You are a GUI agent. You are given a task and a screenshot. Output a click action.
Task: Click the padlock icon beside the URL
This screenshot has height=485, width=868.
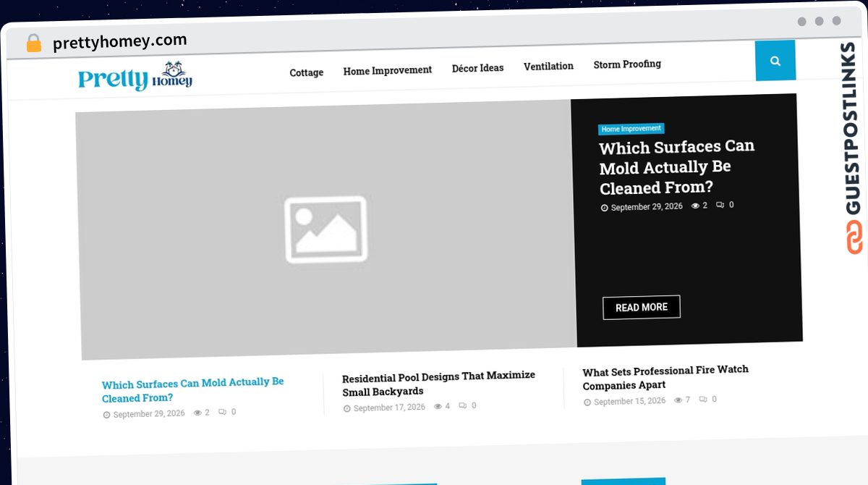pos(34,43)
